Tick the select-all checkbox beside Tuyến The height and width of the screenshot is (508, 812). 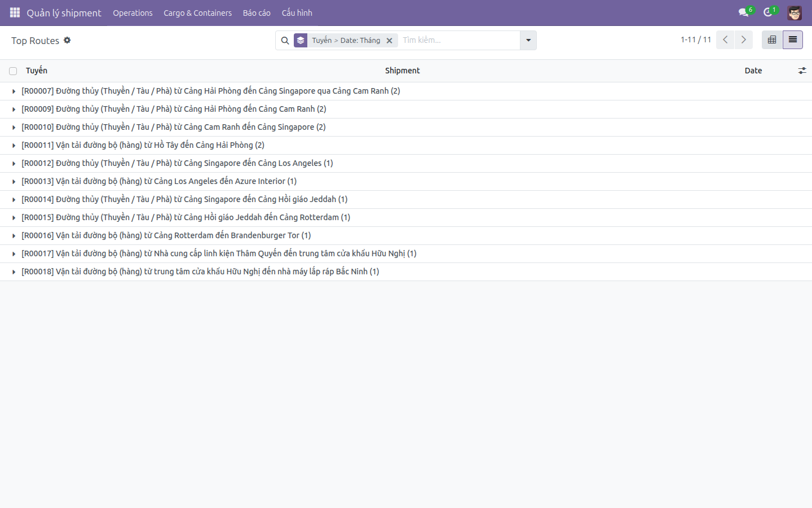tap(13, 71)
